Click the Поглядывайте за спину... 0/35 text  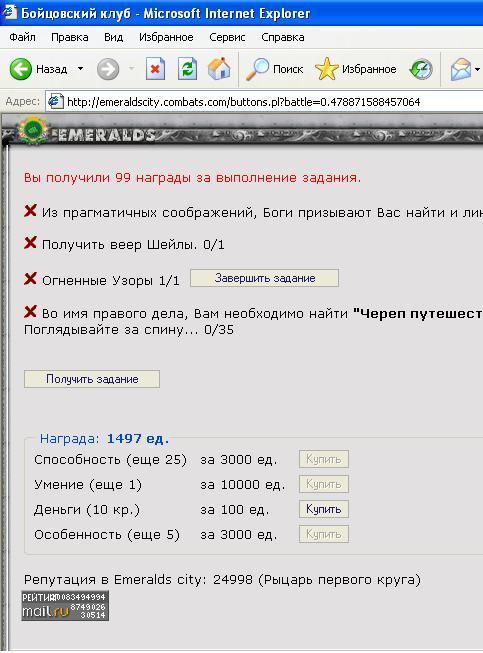click(x=129, y=330)
